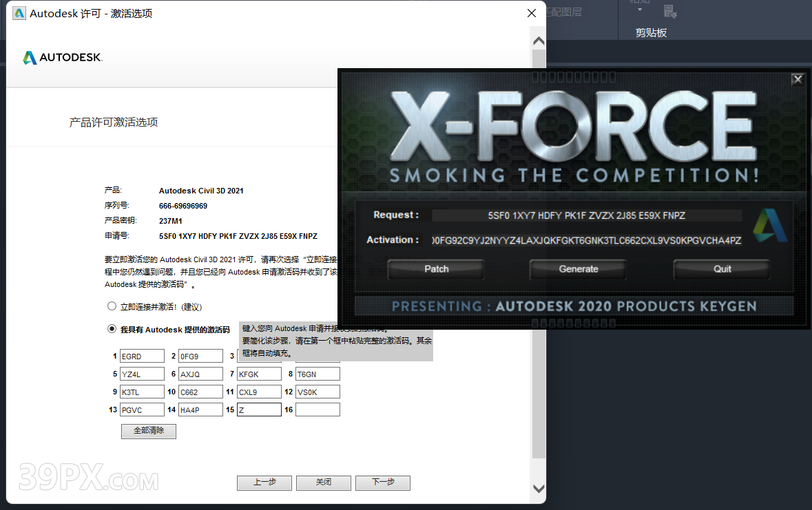Click activation code box 1 containing EGRD
The height and width of the screenshot is (510, 812).
pyautogui.click(x=142, y=357)
